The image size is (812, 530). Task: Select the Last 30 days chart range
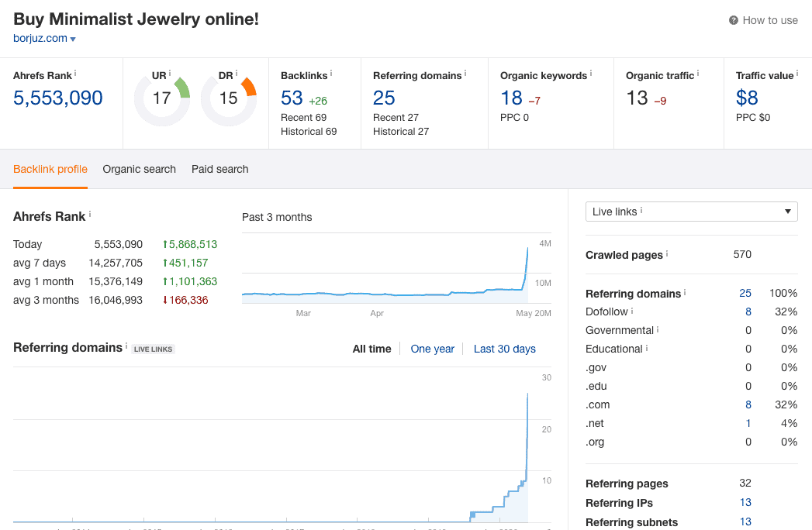click(x=505, y=349)
